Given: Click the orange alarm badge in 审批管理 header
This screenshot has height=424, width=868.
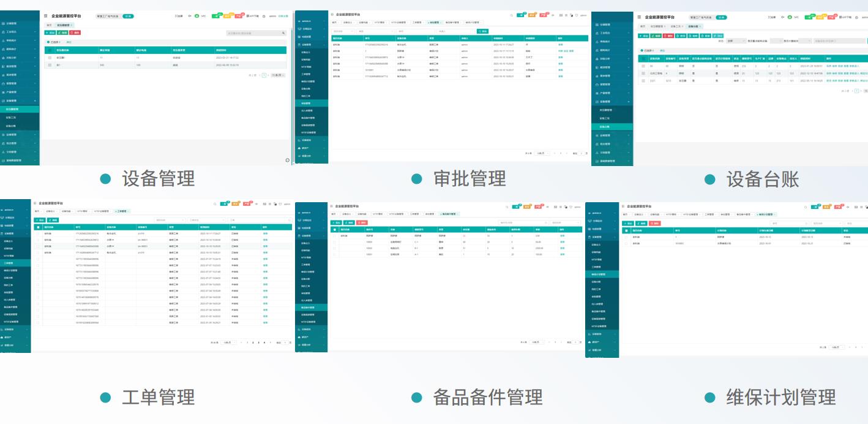Looking at the screenshot, I should [x=531, y=15].
